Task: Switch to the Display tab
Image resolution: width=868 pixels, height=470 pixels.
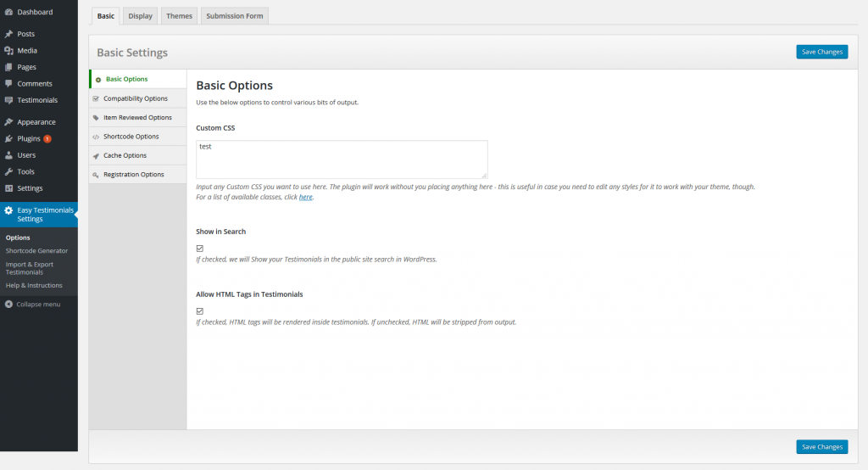Action: (141, 16)
